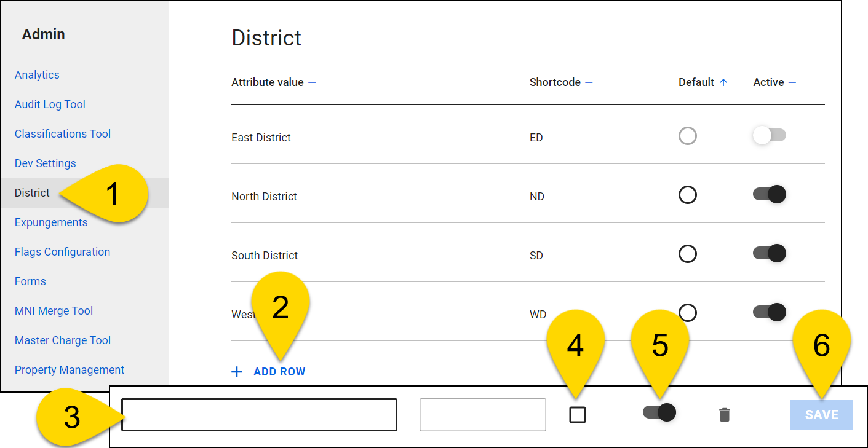The height and width of the screenshot is (448, 868).
Task: Toggle the new row active switch
Action: click(659, 412)
